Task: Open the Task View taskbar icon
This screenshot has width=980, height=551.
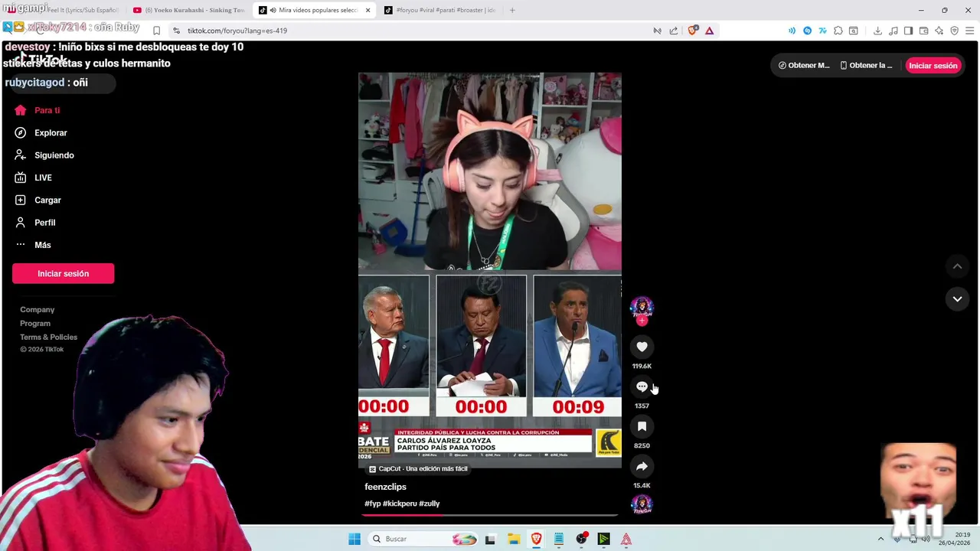Action: [x=490, y=539]
